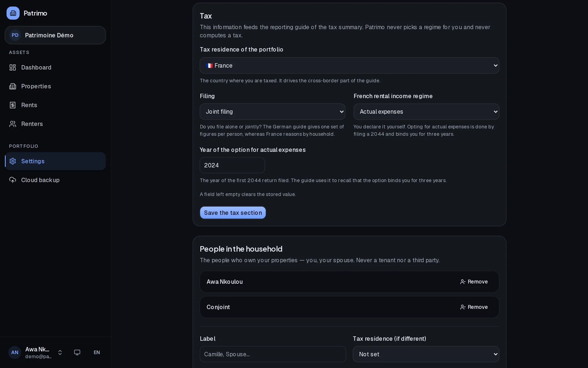Image resolution: width=588 pixels, height=368 pixels.
Task: Open Cloud backup via cloud icon
Action: point(13,180)
